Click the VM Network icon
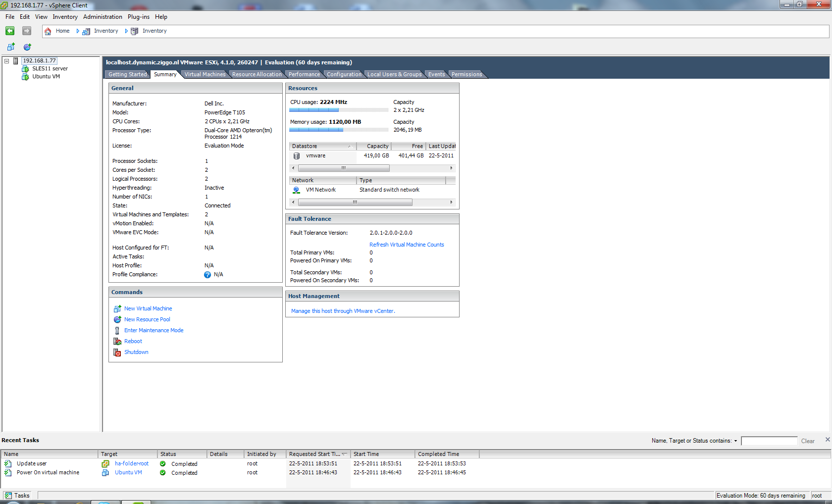832x504 pixels. point(296,190)
